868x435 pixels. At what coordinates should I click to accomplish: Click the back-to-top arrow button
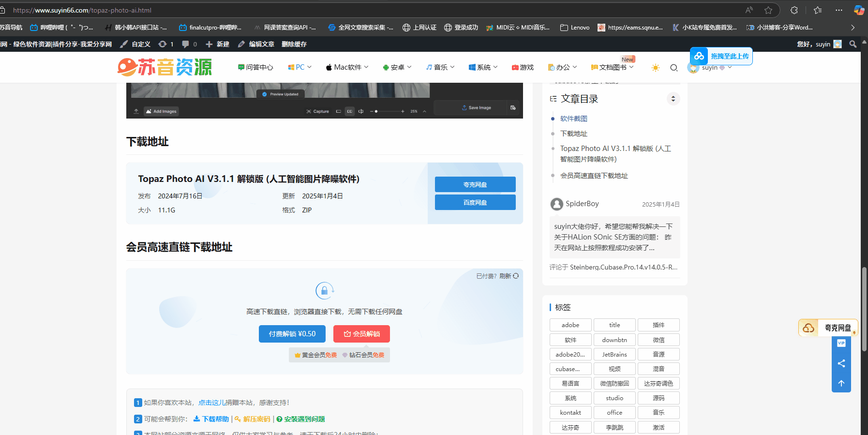[x=841, y=383]
